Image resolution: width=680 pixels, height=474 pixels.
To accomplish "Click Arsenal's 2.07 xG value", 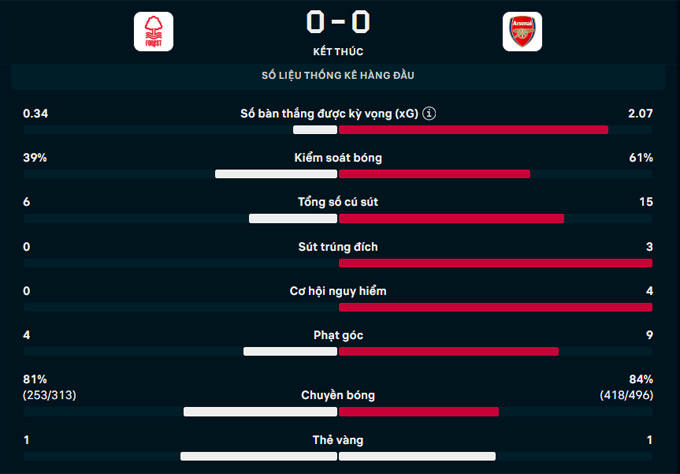I will (640, 114).
